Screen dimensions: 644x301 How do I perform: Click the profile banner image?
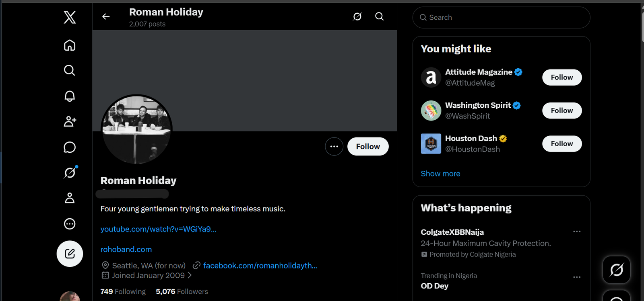click(x=245, y=80)
